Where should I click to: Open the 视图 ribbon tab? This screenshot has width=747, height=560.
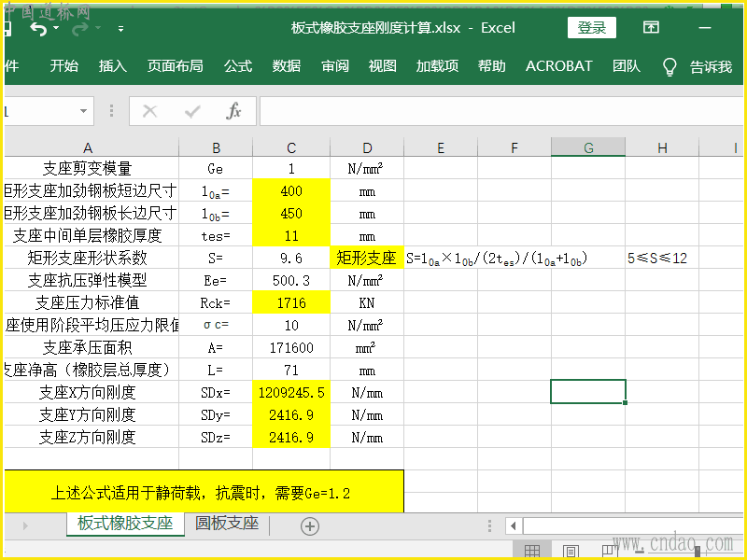[x=383, y=65]
